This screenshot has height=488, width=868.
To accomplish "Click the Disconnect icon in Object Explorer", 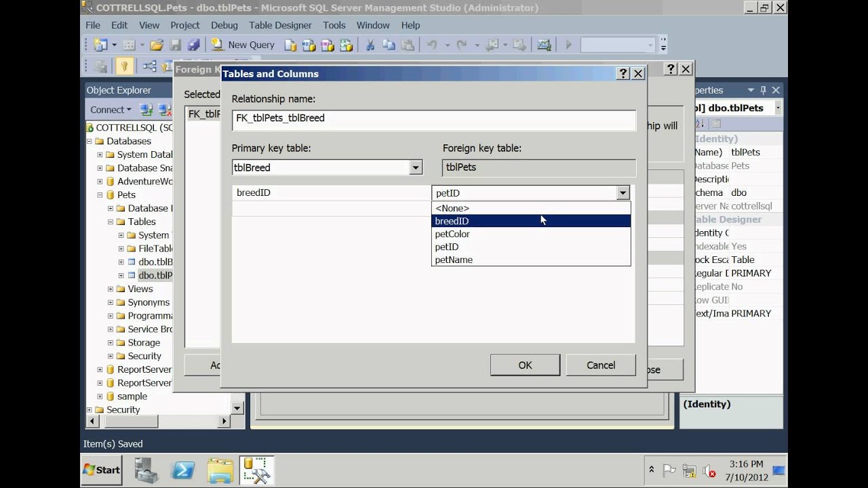I will tap(165, 109).
